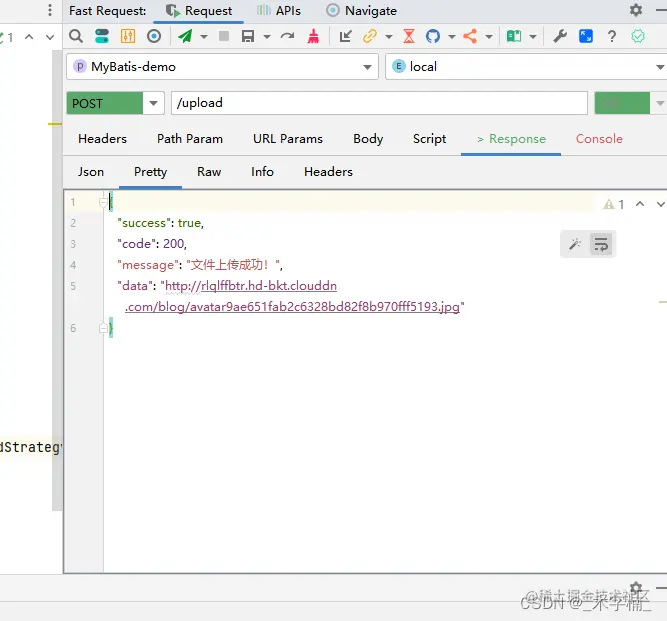Click the "code": 200 line

click(x=152, y=244)
